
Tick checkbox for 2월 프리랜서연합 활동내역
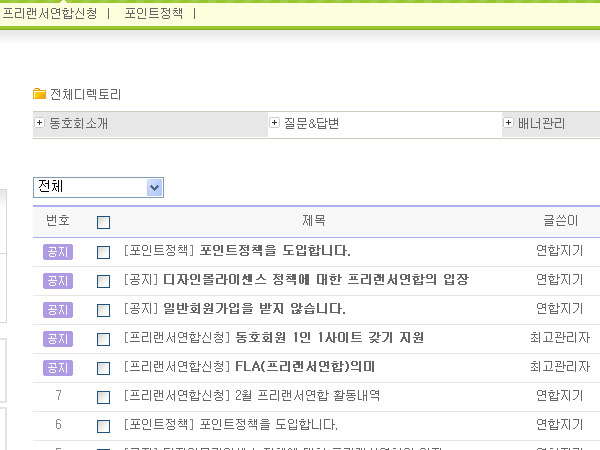click(103, 397)
